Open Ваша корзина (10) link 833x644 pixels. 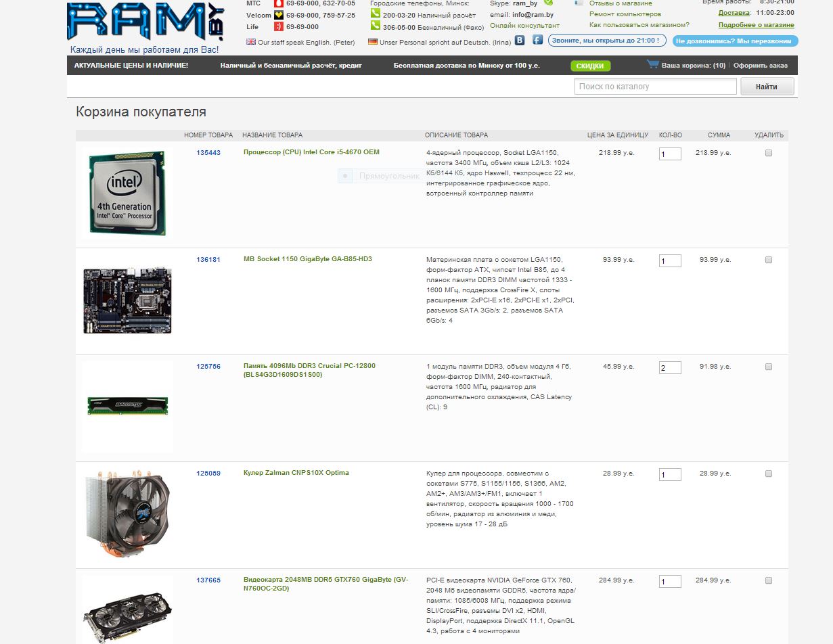coord(694,66)
